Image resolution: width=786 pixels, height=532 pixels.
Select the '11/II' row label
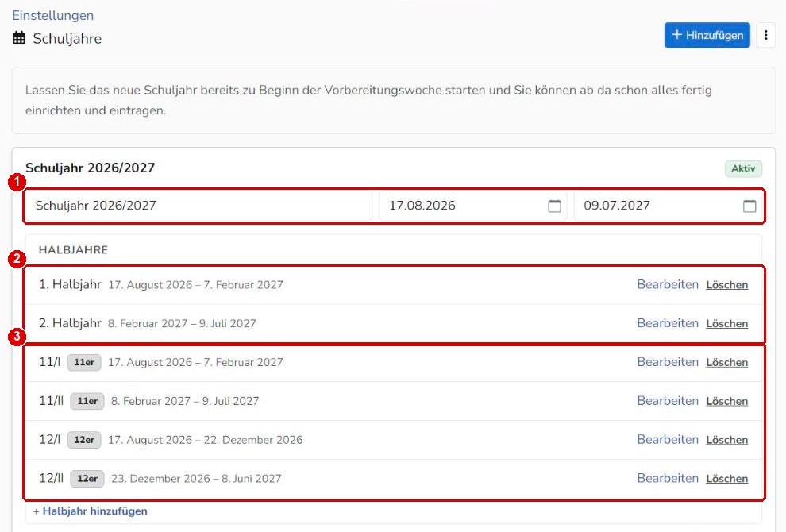pyautogui.click(x=51, y=401)
